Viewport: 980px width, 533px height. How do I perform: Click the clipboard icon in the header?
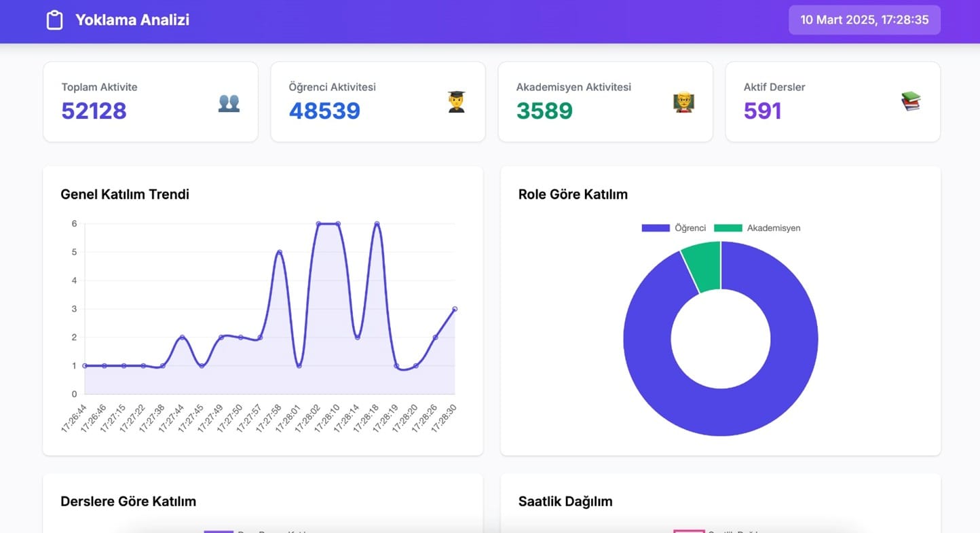click(54, 20)
